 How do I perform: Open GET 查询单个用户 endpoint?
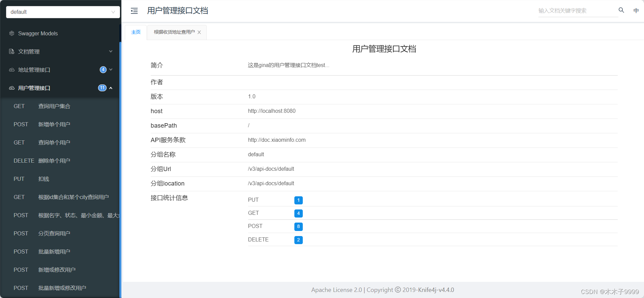tap(60, 142)
